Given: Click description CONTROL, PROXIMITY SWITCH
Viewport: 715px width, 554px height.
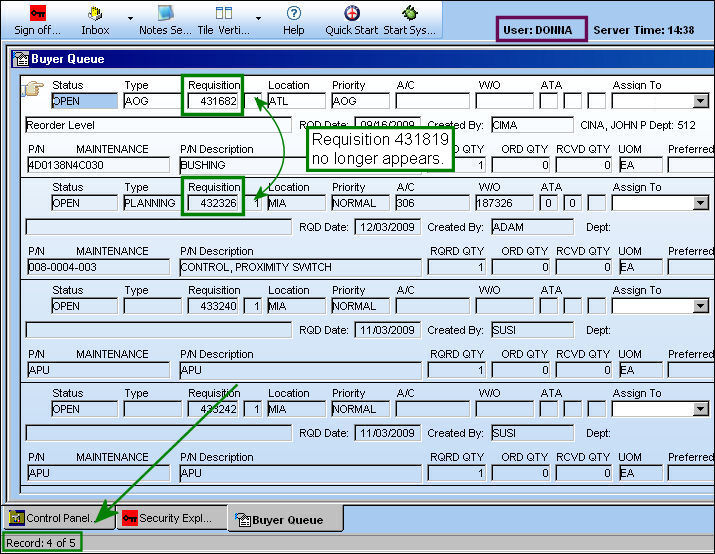Looking at the screenshot, I should pyautogui.click(x=300, y=267).
